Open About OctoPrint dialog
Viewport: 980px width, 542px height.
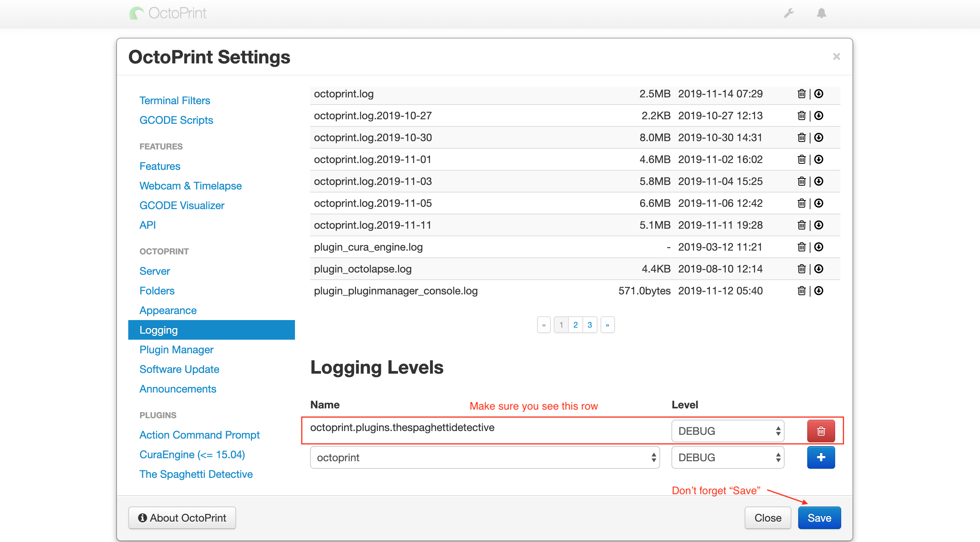pyautogui.click(x=182, y=517)
